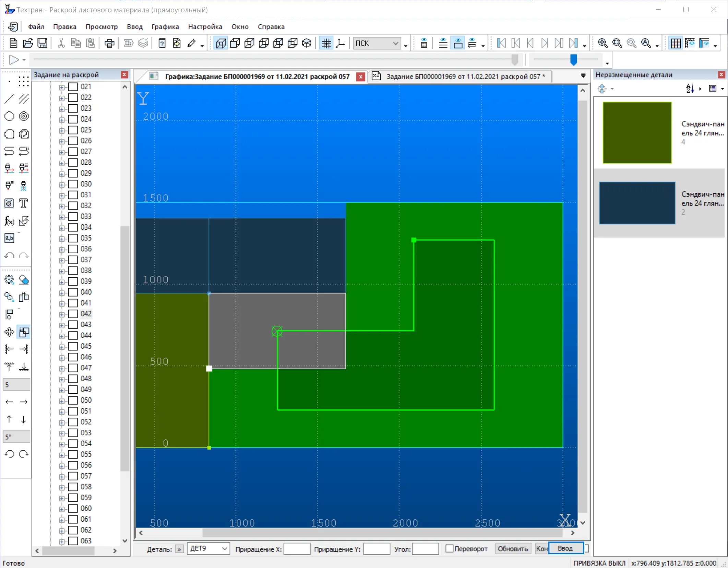Expand tree node 028
Image resolution: width=728 pixels, height=568 pixels.
click(61, 163)
